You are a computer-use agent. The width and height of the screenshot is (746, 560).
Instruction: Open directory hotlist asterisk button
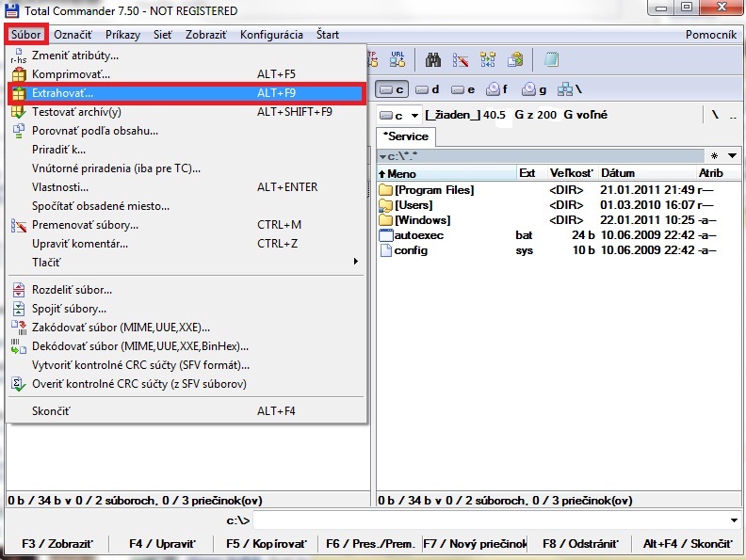(714, 156)
